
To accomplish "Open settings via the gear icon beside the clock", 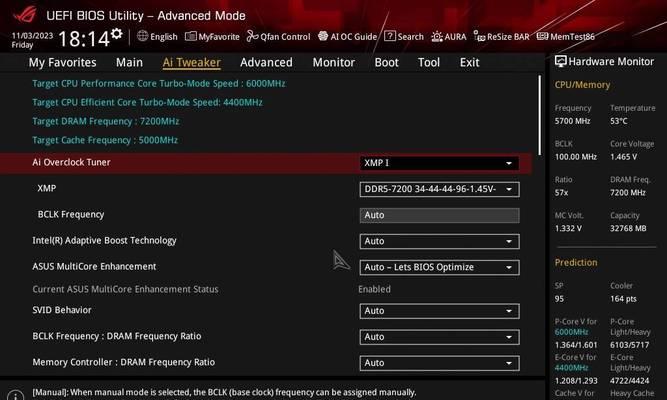I will [x=117, y=34].
